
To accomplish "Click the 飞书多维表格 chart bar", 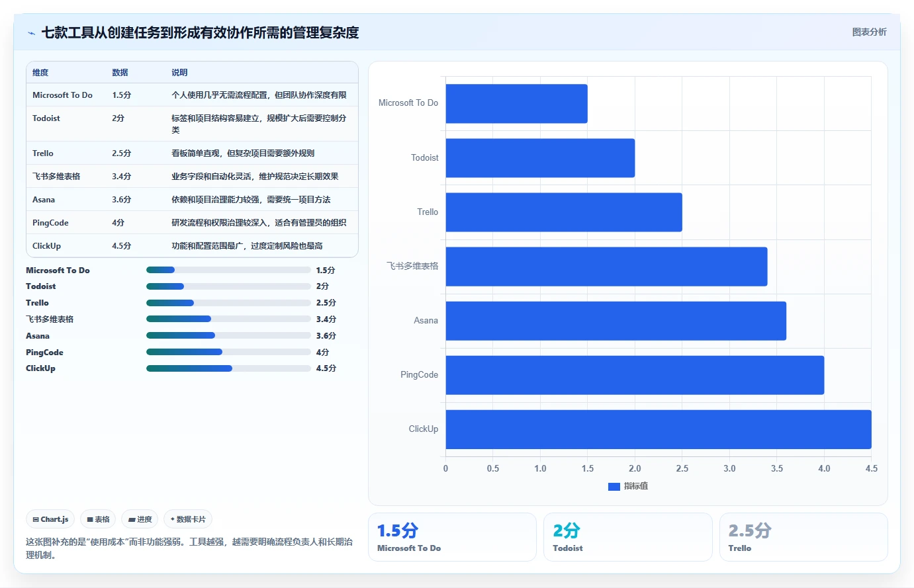I will coord(606,267).
